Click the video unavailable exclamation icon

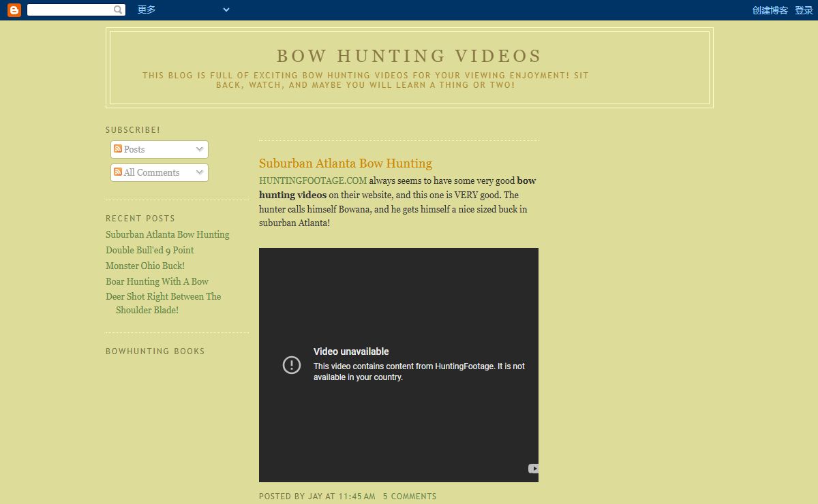pyautogui.click(x=292, y=365)
